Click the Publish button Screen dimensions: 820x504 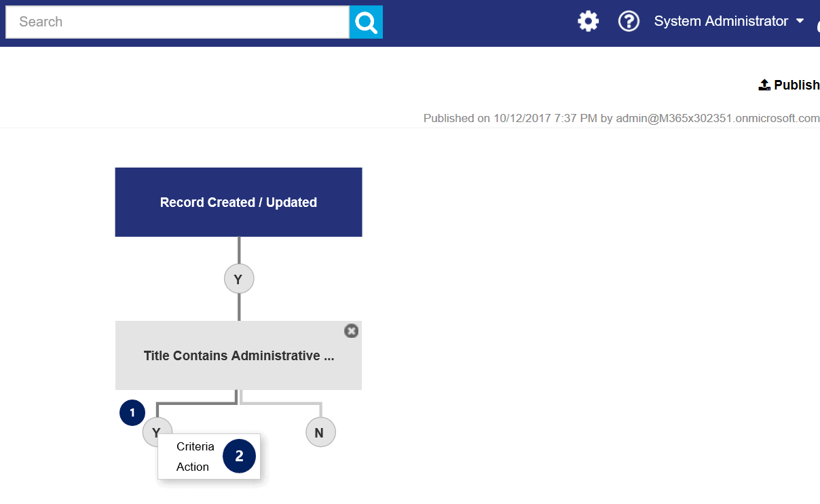point(789,85)
